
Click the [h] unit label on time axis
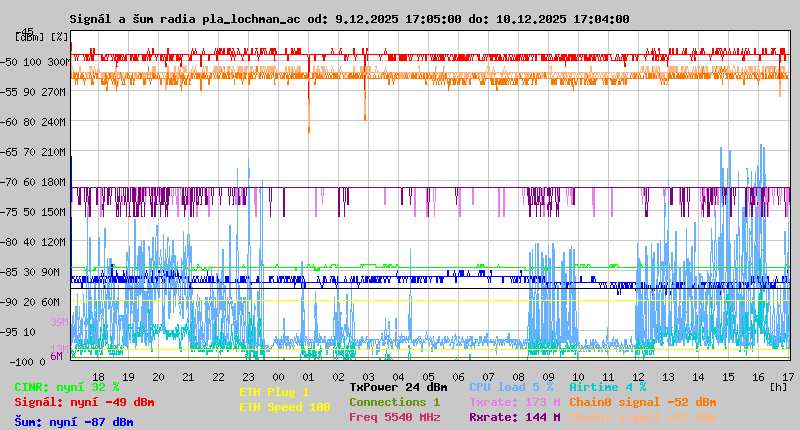click(x=776, y=387)
